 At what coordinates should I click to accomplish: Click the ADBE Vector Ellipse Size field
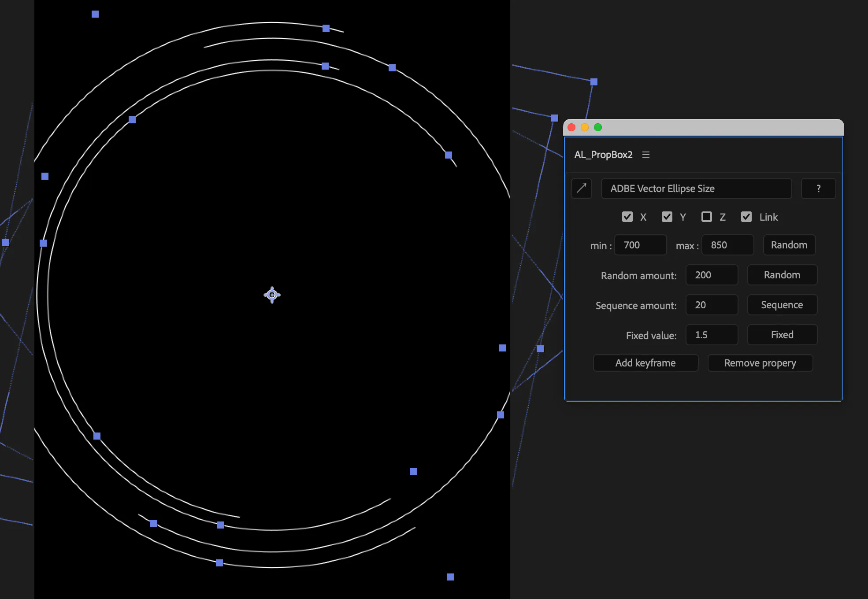tap(696, 189)
